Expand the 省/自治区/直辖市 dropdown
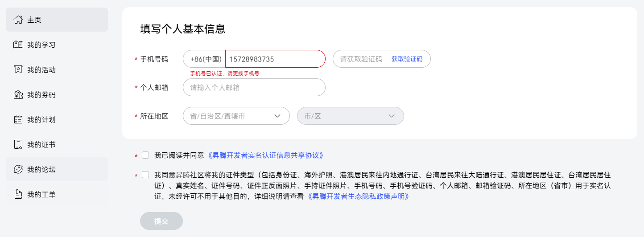The image size is (644, 237). [236, 116]
